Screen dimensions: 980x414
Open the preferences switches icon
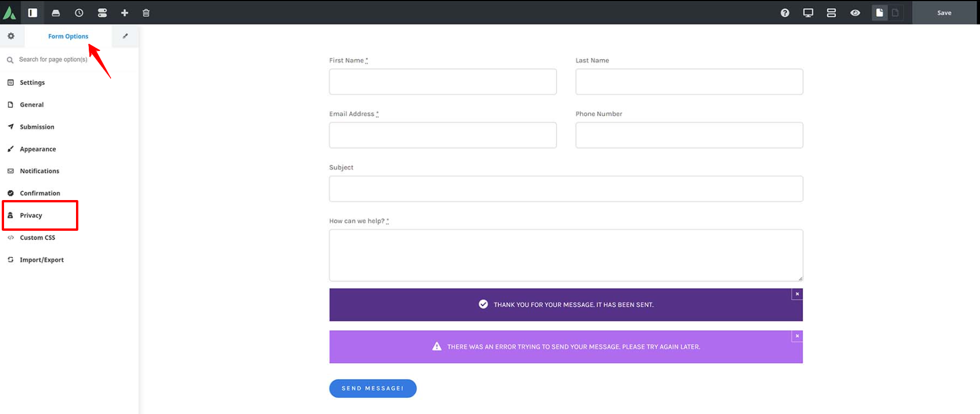point(102,13)
